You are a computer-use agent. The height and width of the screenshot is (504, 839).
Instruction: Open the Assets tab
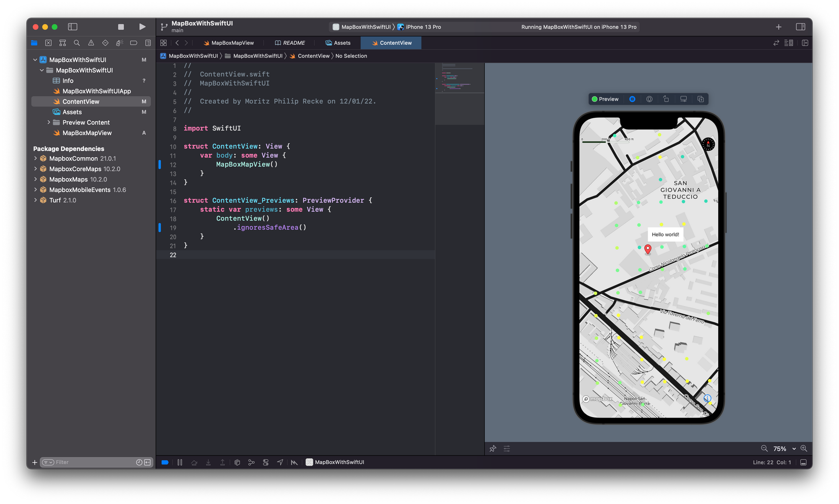point(338,43)
